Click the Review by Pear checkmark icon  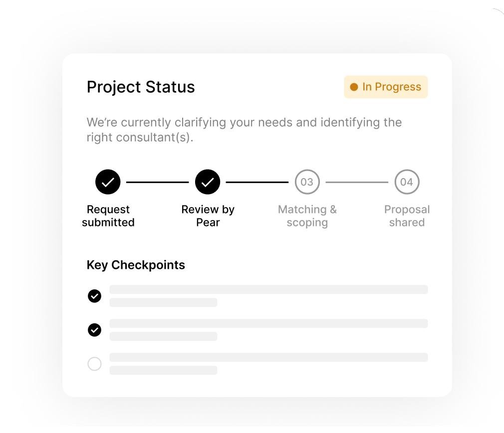tap(208, 182)
